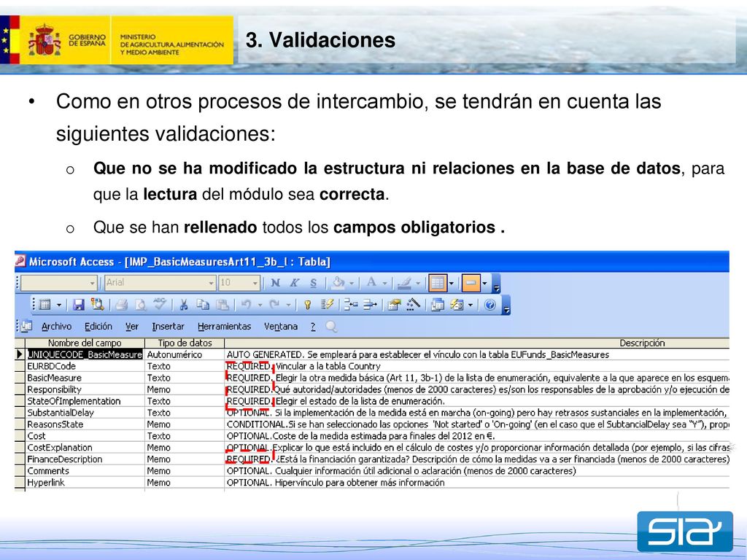
Task: Select the UNIQUECODE_BasicMeasure field name cell
Action: 85,354
